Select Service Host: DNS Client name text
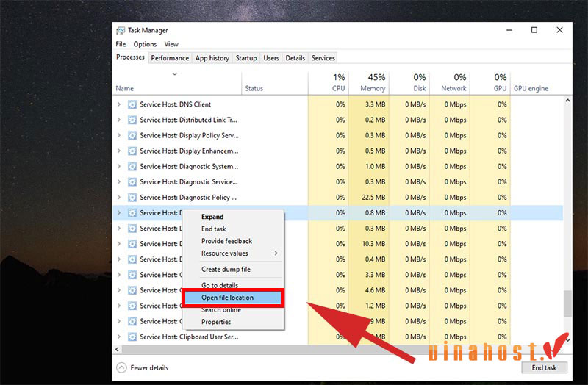This screenshot has height=385, width=588. pyautogui.click(x=176, y=104)
